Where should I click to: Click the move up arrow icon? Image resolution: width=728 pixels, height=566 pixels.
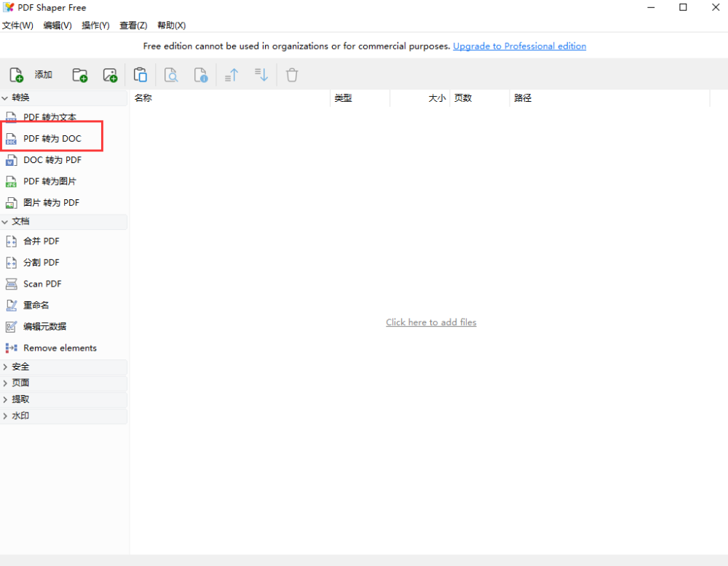(232, 75)
